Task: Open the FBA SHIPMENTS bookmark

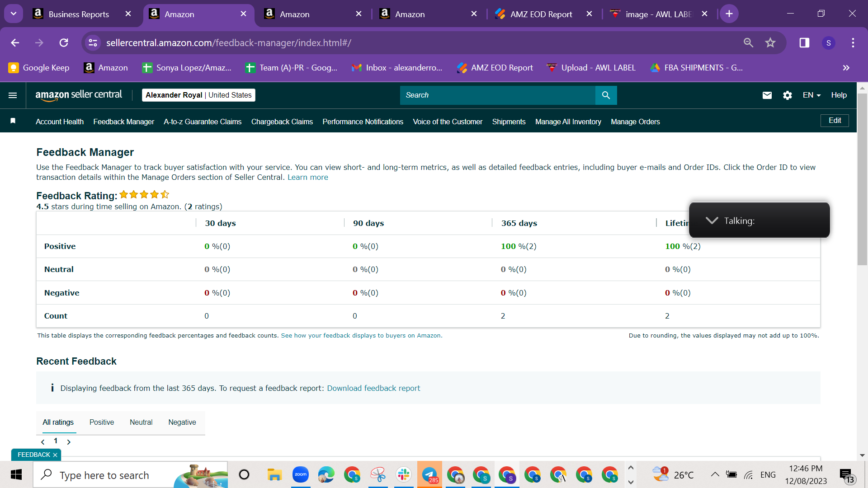Action: (697, 68)
